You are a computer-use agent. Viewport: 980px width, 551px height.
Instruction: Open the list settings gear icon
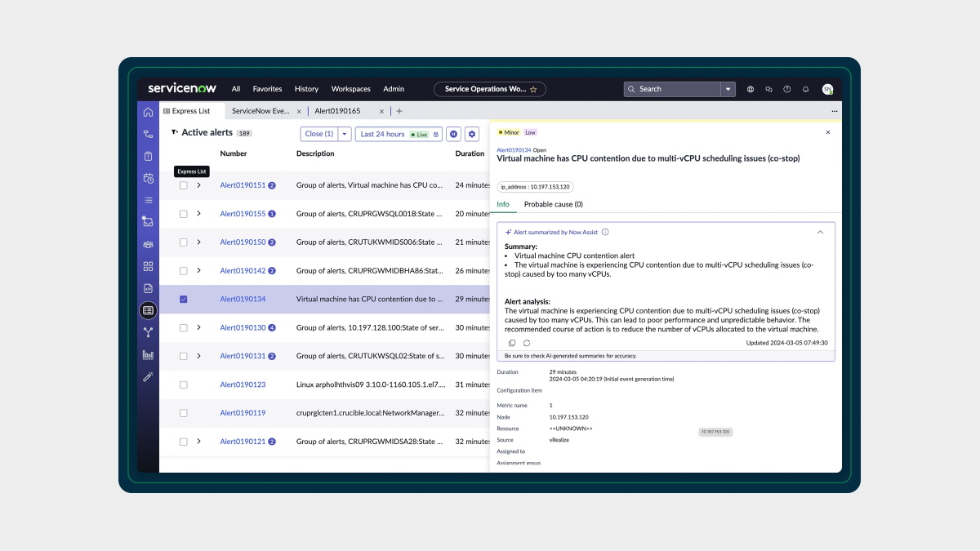(472, 134)
